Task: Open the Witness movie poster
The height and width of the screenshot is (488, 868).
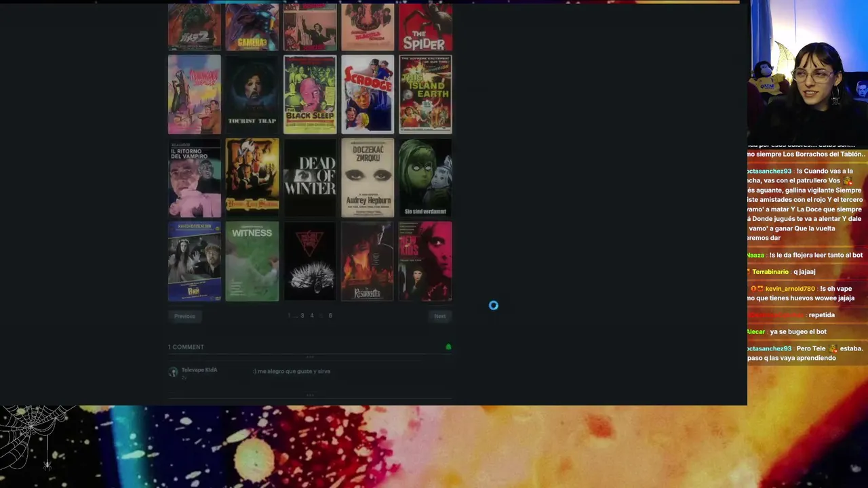Action: (x=252, y=261)
